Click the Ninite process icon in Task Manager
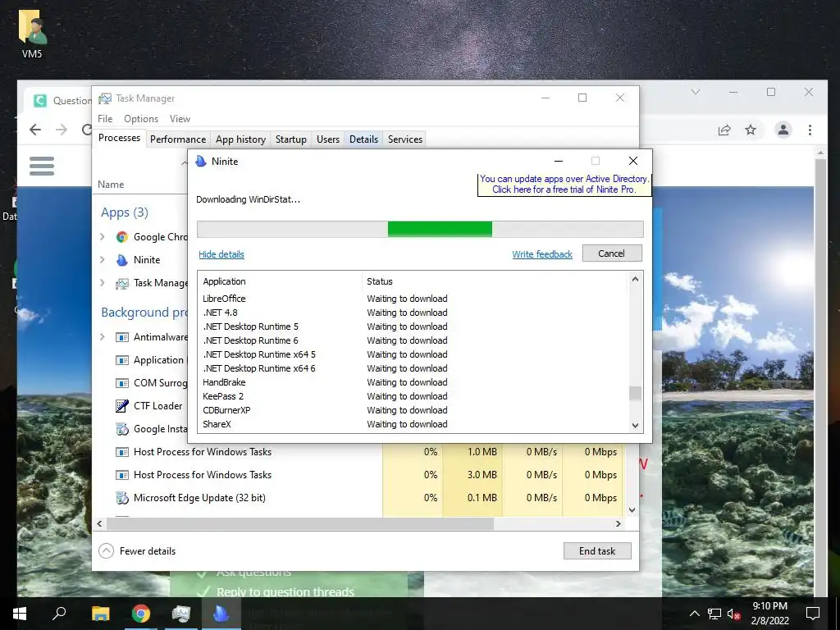This screenshot has width=840, height=630. [x=122, y=260]
